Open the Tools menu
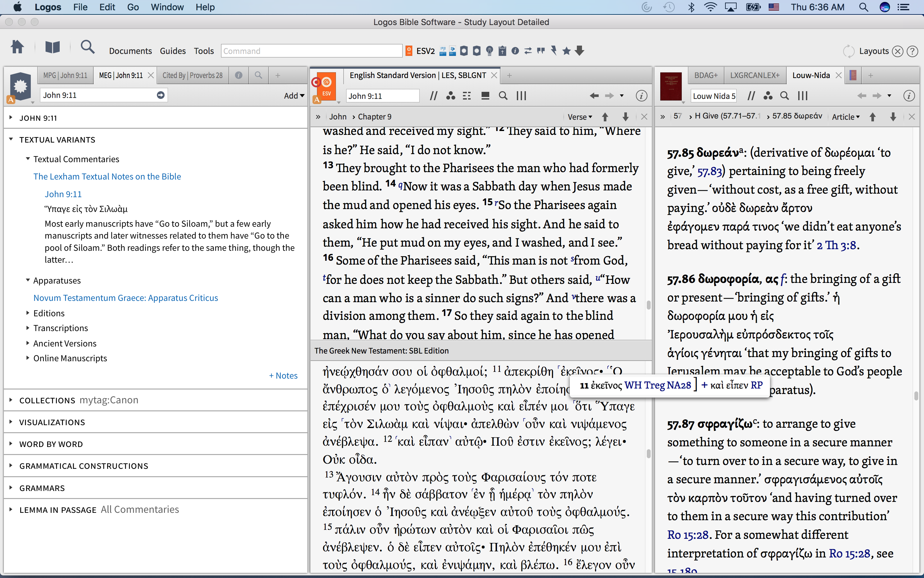The width and height of the screenshot is (924, 578). (x=203, y=51)
